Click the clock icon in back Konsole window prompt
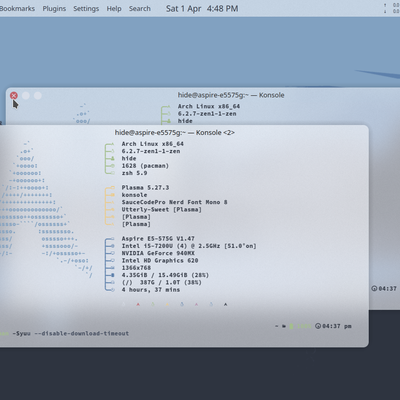The image size is (400, 400). [x=374, y=289]
